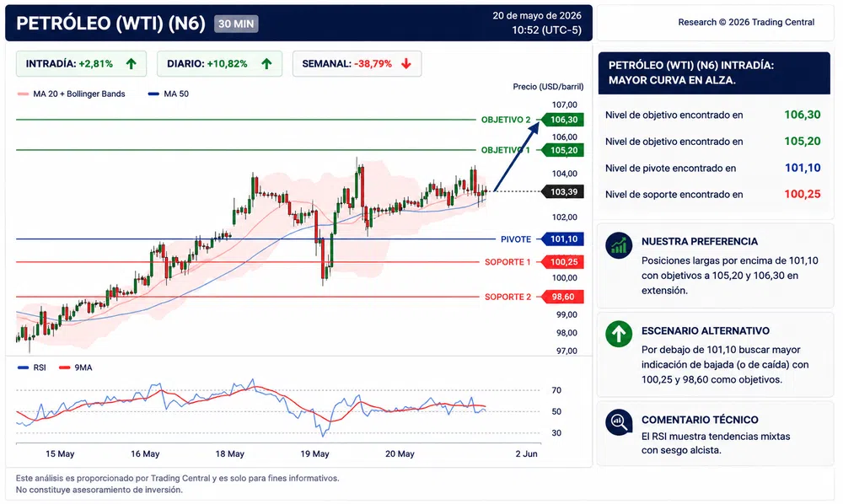Click the Research © 2026 Trading Central text

click(x=746, y=22)
